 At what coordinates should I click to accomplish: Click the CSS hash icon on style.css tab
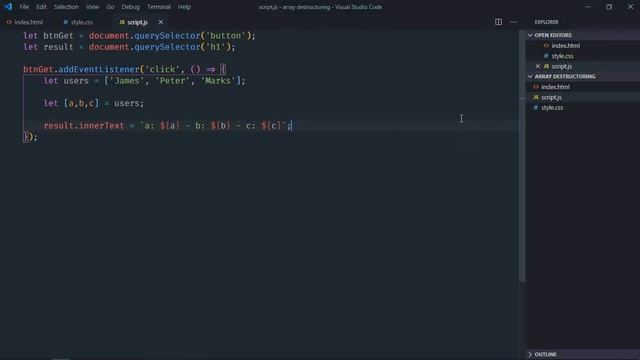65,22
